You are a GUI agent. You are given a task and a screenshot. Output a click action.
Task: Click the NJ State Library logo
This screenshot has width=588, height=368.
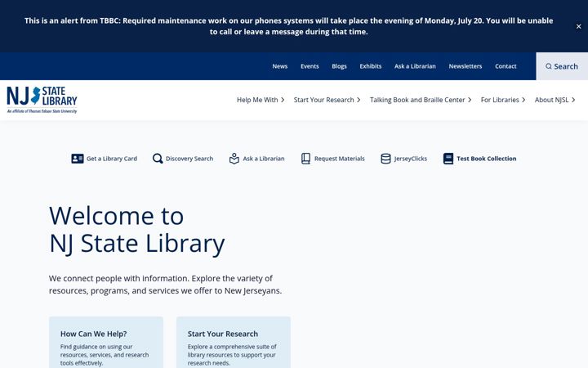point(42,100)
